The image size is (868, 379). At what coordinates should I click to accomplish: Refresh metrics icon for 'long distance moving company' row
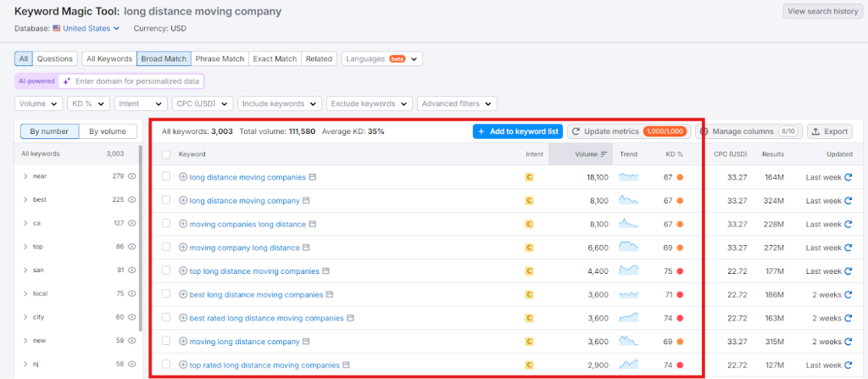point(848,201)
